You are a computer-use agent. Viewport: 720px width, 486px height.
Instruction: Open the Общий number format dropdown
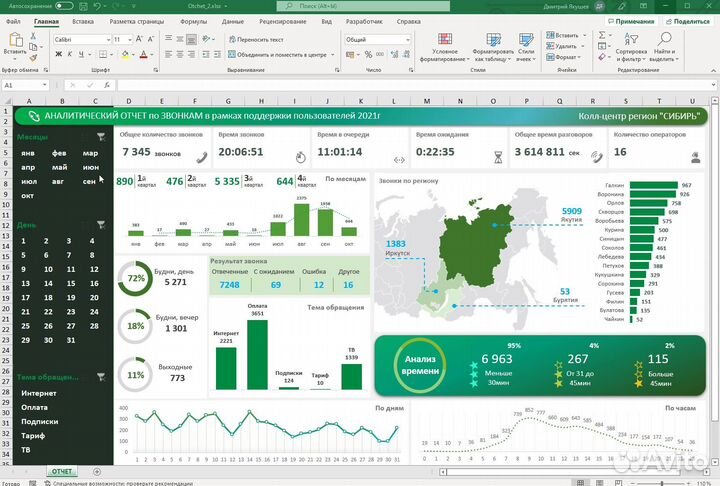[x=408, y=40]
